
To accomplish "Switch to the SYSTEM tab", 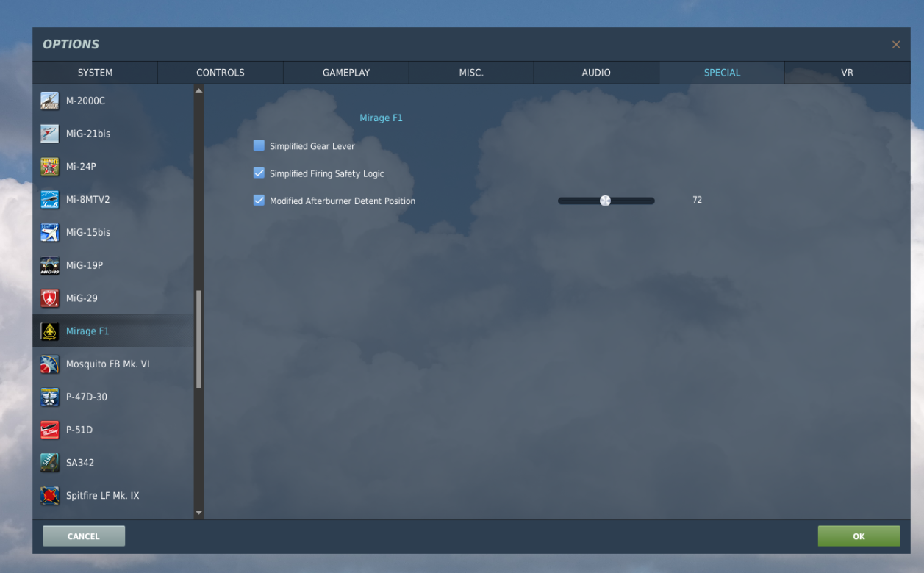I will point(95,73).
